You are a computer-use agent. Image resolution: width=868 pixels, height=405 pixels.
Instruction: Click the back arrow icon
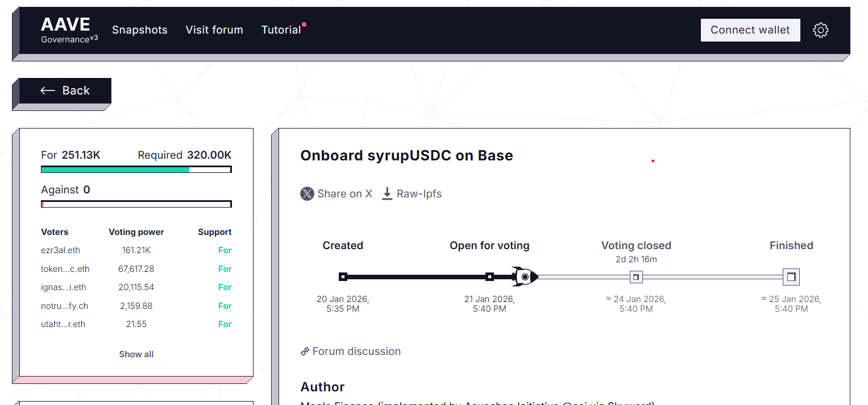point(48,90)
